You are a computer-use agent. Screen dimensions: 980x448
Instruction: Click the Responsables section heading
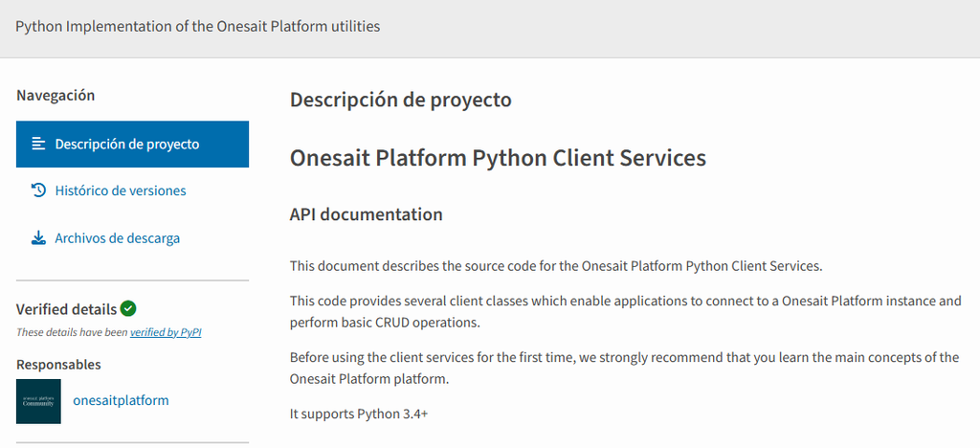click(x=58, y=365)
